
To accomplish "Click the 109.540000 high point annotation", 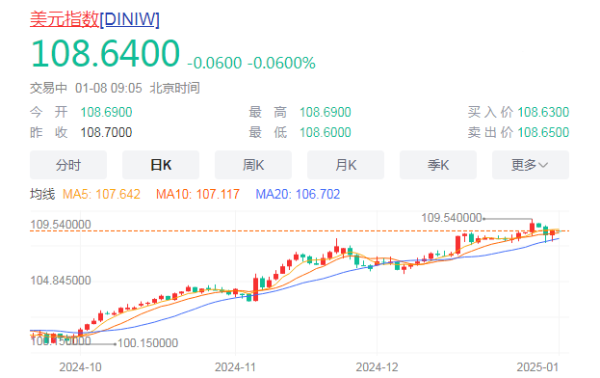I will coord(452,218).
